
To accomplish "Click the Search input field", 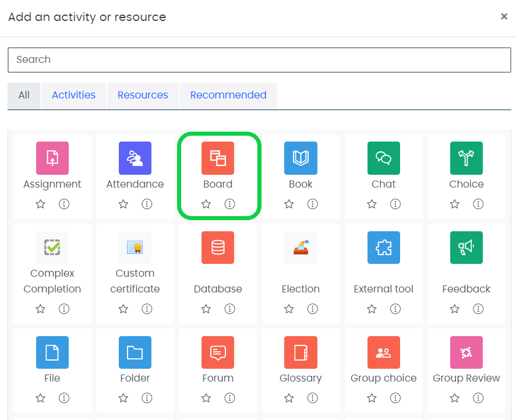I will coord(259,59).
